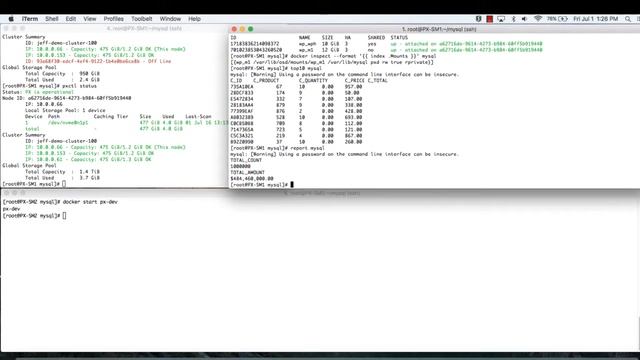Click the left terminal bottom prompt cursor

click(64, 184)
